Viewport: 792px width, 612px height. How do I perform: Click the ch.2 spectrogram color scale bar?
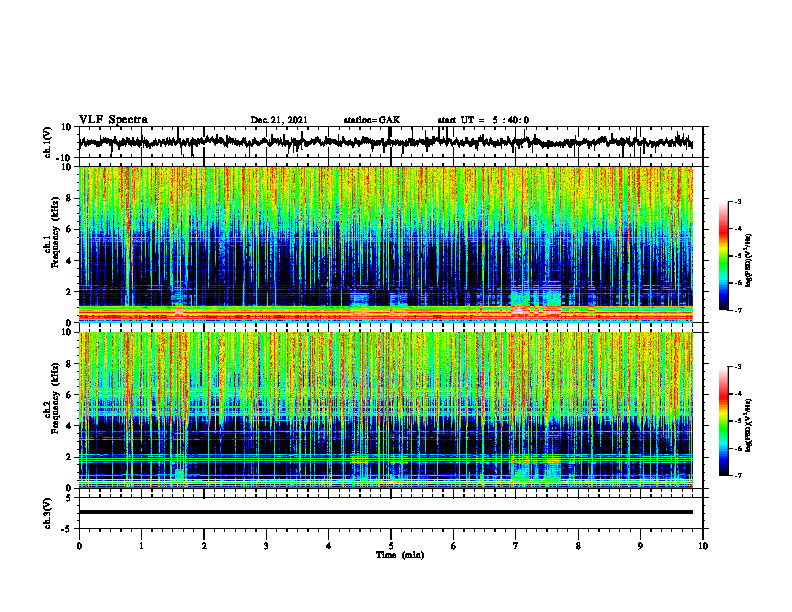723,421
